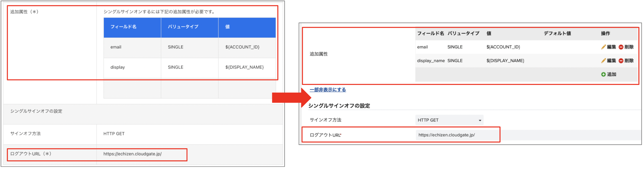The width and height of the screenshot is (644, 169).
Task: Click SINGLE in the left email row
Action: point(176,47)
